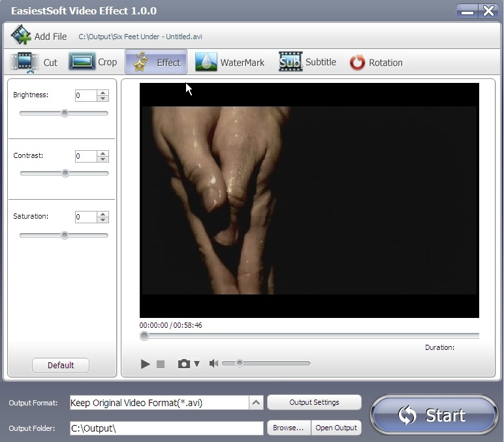
Task: Click the 00:00:00 / 00:58:46 time display
Action: click(x=170, y=325)
